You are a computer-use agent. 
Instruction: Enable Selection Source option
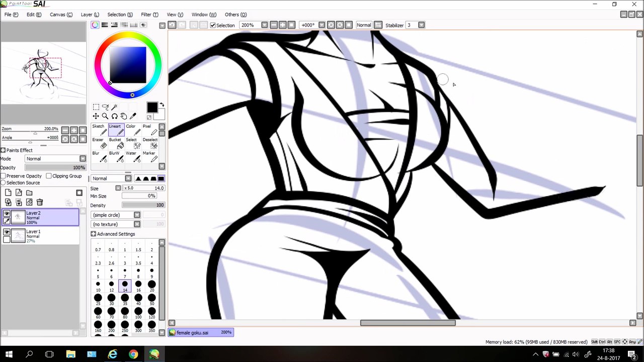click(3, 183)
